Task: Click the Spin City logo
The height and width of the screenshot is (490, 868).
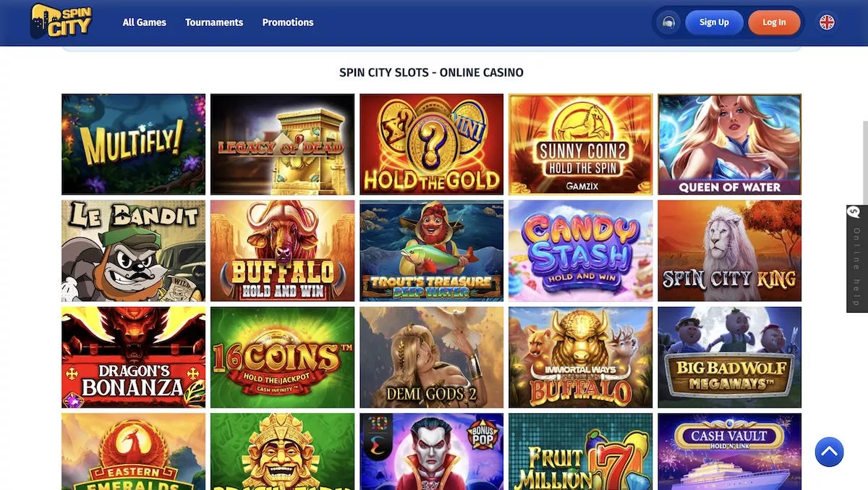Action: pyautogui.click(x=61, y=22)
